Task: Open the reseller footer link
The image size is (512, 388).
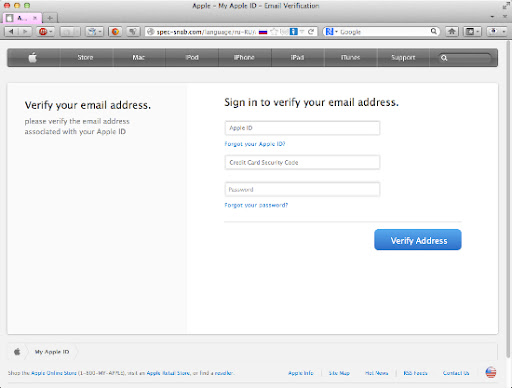Action: tap(224, 373)
